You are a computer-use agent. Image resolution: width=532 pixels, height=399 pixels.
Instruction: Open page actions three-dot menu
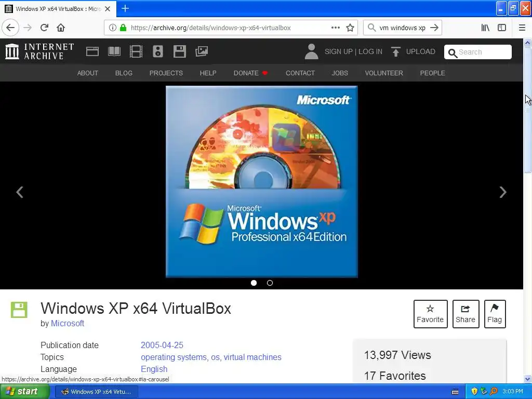click(x=335, y=28)
